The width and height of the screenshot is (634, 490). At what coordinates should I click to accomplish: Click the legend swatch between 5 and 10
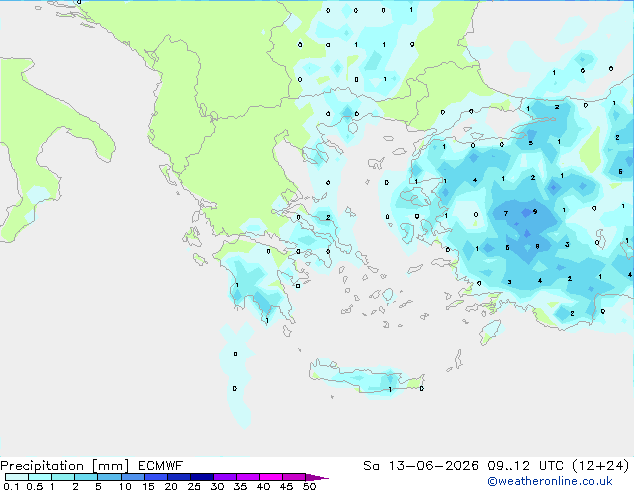[109, 477]
